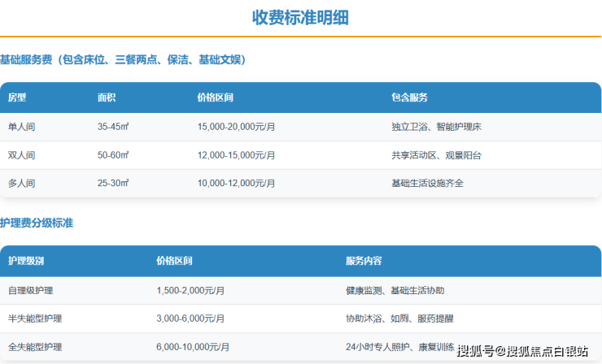Click the 服务内容 column header
Image resolution: width=602 pixels, height=364 pixels.
click(364, 261)
